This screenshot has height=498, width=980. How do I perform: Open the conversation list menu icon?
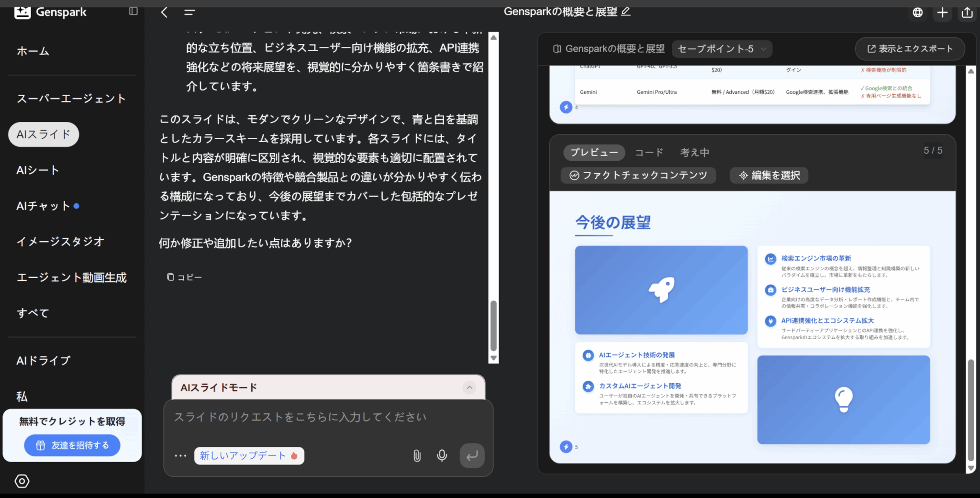(x=189, y=12)
